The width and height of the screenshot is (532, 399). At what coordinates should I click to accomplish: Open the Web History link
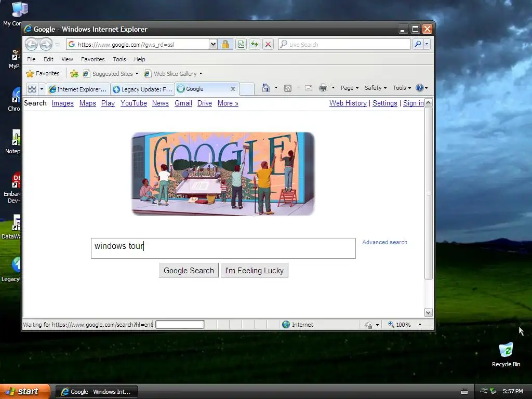click(348, 103)
